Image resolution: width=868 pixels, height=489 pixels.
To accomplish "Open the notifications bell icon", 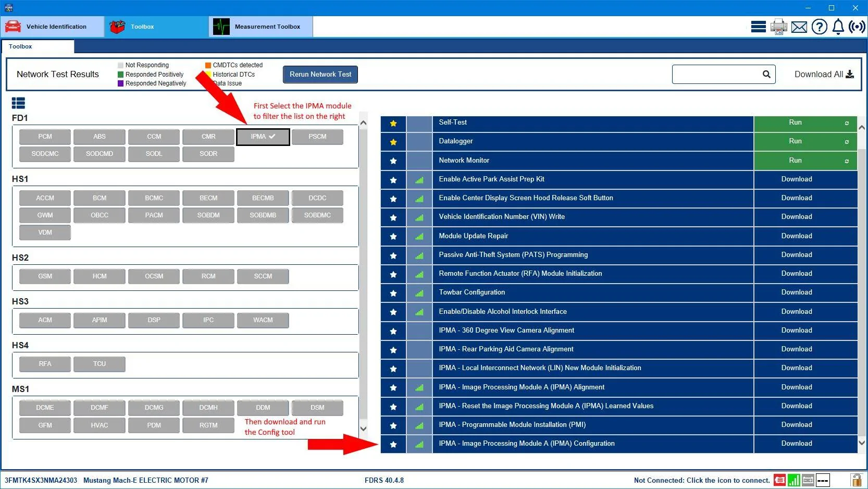I will point(838,27).
